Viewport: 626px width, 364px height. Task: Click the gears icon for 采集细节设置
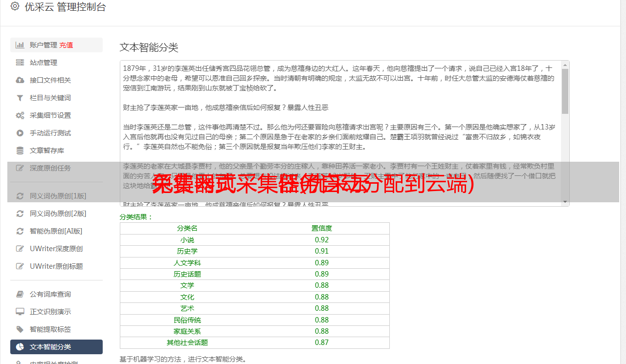point(20,115)
